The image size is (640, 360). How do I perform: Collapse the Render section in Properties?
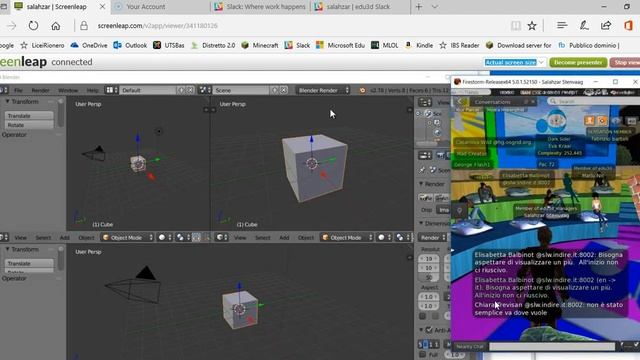coord(421,184)
